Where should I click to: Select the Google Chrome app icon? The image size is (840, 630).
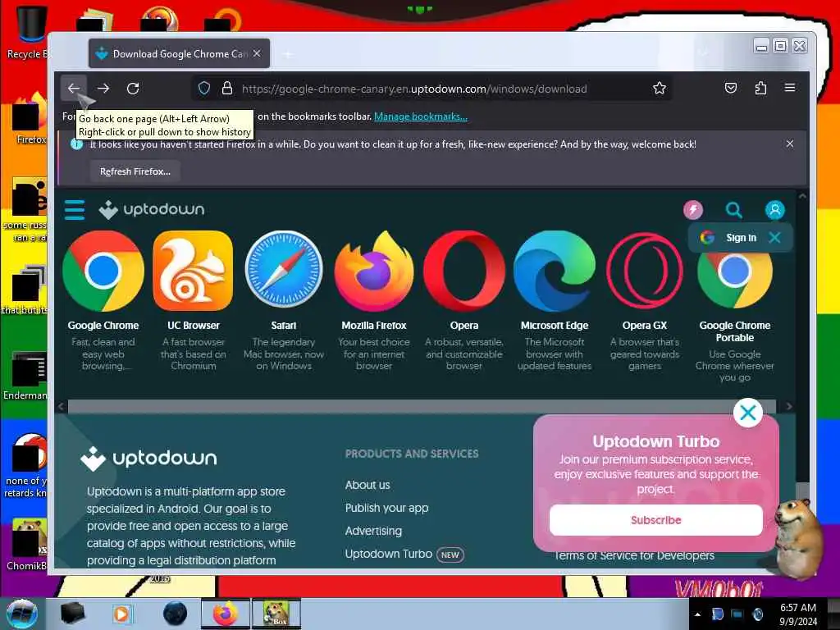(103, 271)
